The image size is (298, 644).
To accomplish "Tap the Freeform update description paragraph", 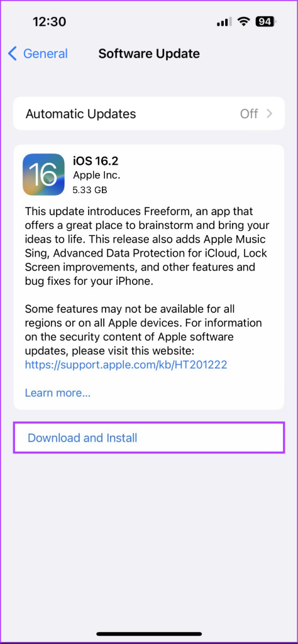I will click(x=146, y=247).
